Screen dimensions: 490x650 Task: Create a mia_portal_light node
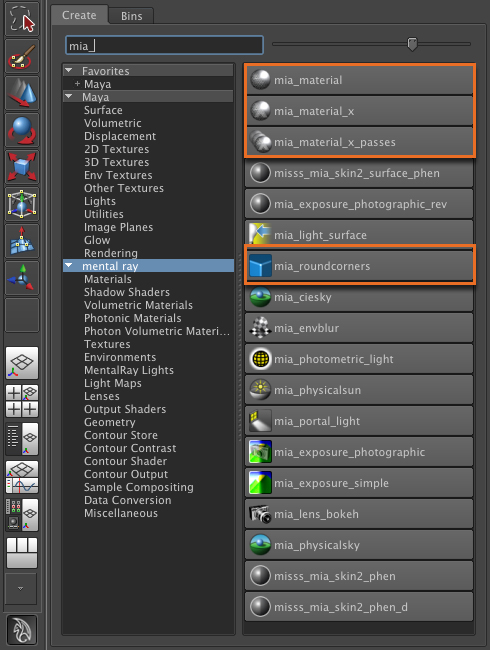click(359, 421)
